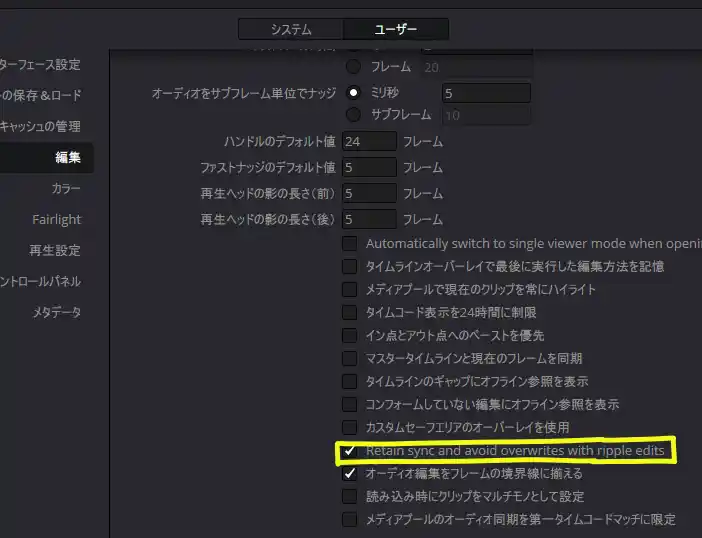Check 読み込み時にクリップをマルチモノとして設定
702x538 pixels.
(x=349, y=496)
